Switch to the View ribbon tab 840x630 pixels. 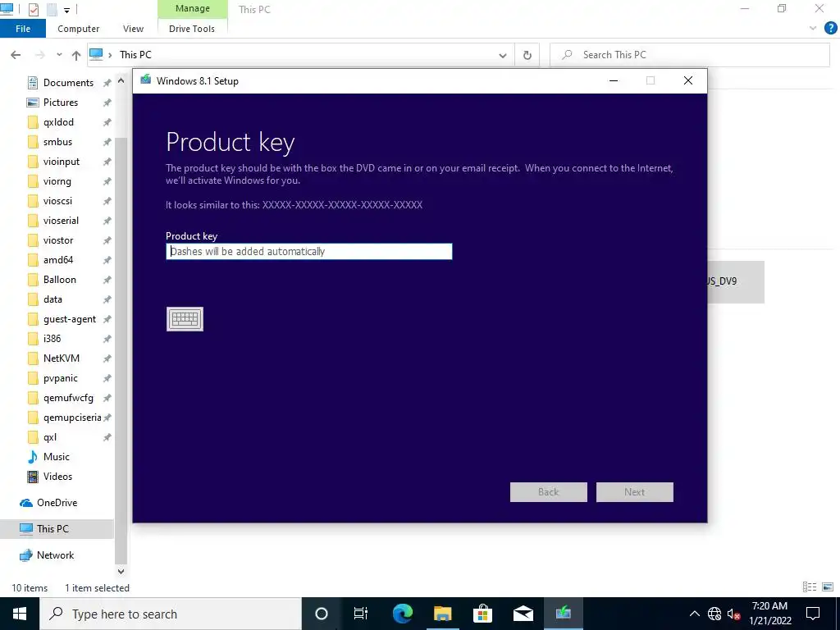[x=133, y=29]
